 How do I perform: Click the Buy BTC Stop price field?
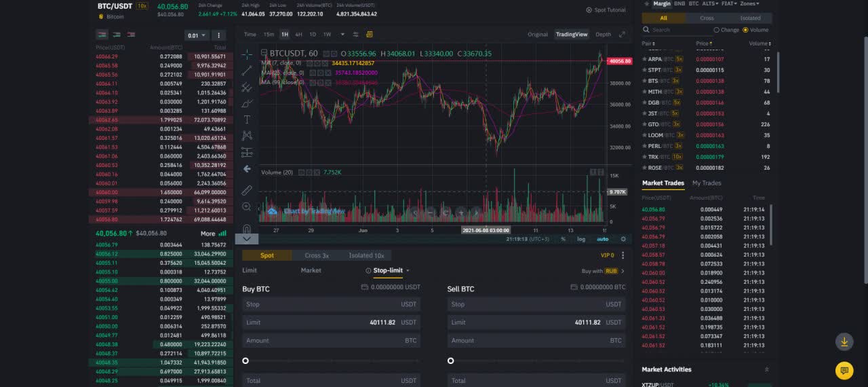point(331,304)
